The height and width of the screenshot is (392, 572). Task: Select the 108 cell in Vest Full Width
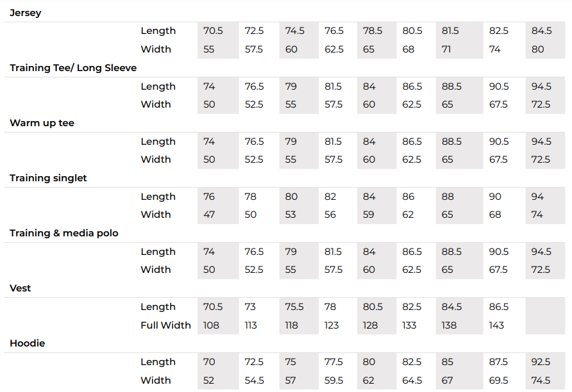point(211,325)
